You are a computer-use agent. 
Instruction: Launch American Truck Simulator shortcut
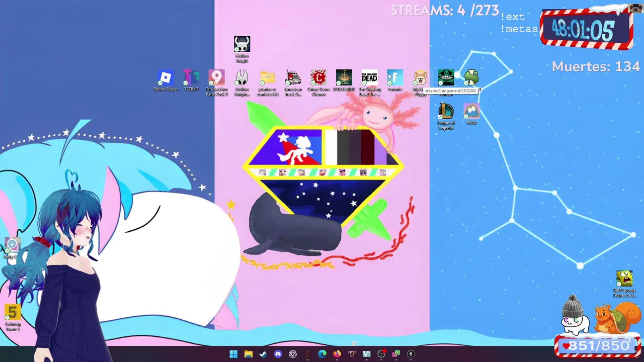point(293,83)
